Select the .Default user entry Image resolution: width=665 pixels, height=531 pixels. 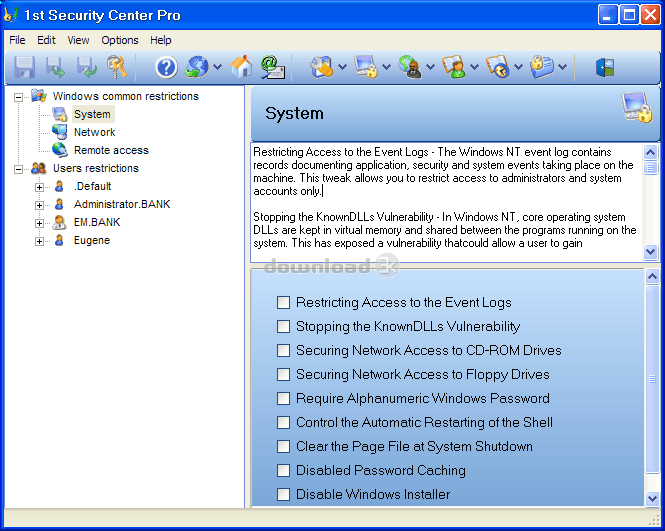pyautogui.click(x=92, y=186)
